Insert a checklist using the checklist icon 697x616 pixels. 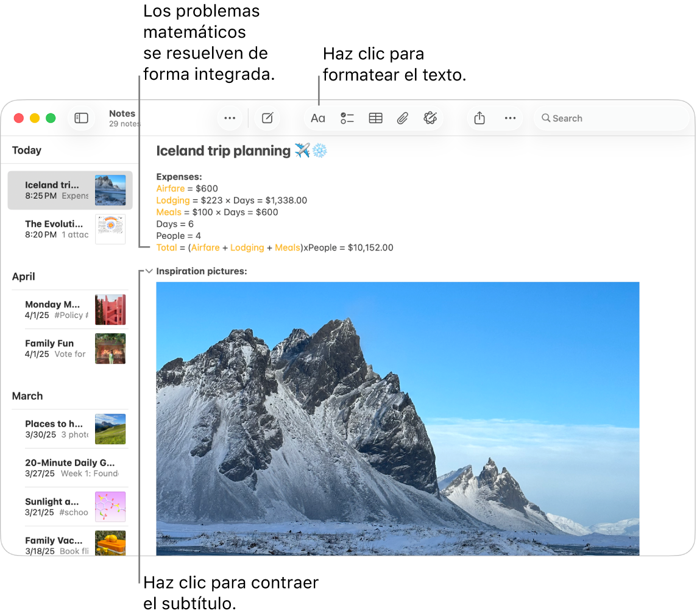pyautogui.click(x=347, y=118)
